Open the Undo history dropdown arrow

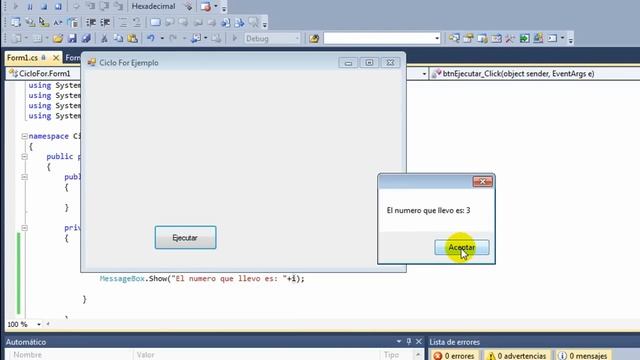coord(162,38)
